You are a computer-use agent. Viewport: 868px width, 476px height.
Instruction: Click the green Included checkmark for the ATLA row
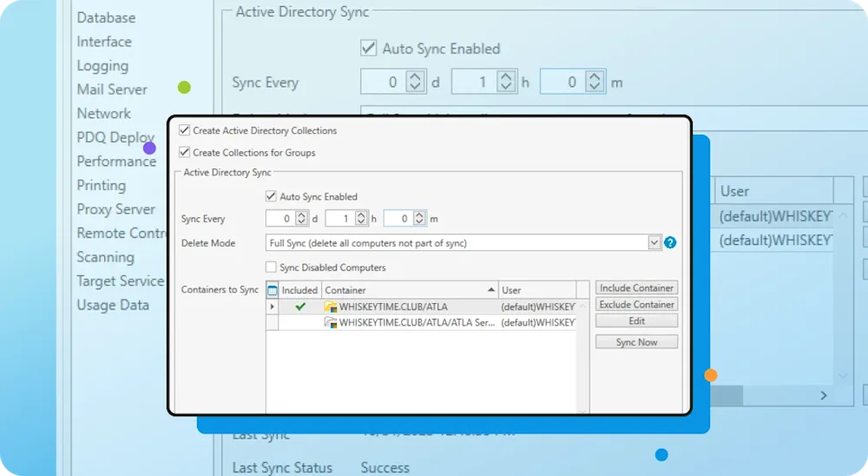pos(299,307)
